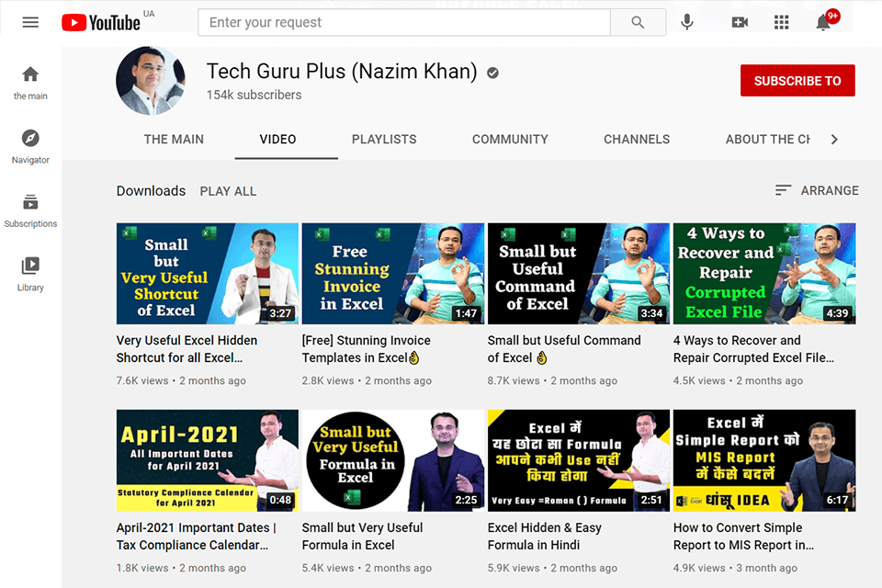Open Small but Very Useful Formula thumbnail
The height and width of the screenshot is (588, 882).
pyautogui.click(x=393, y=460)
